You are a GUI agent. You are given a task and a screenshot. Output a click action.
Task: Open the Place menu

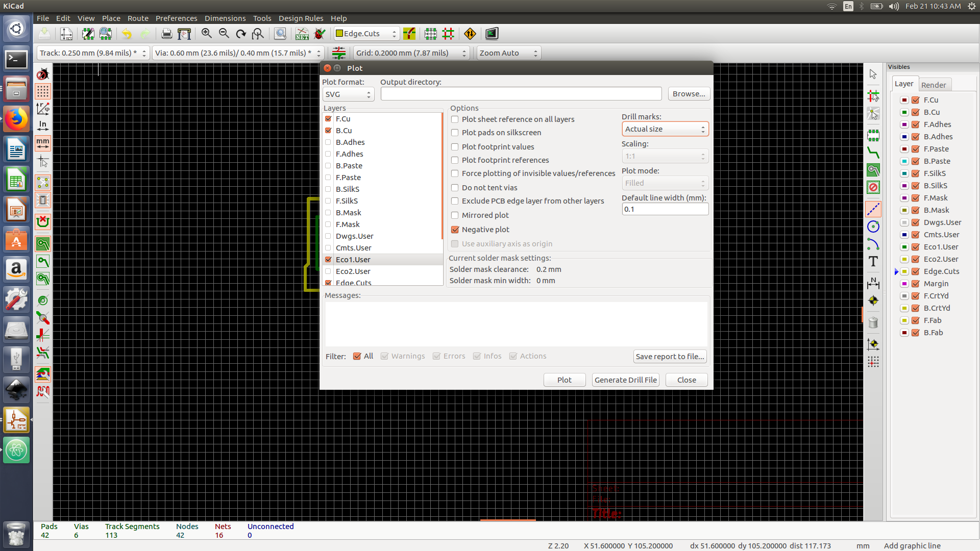[x=111, y=18]
